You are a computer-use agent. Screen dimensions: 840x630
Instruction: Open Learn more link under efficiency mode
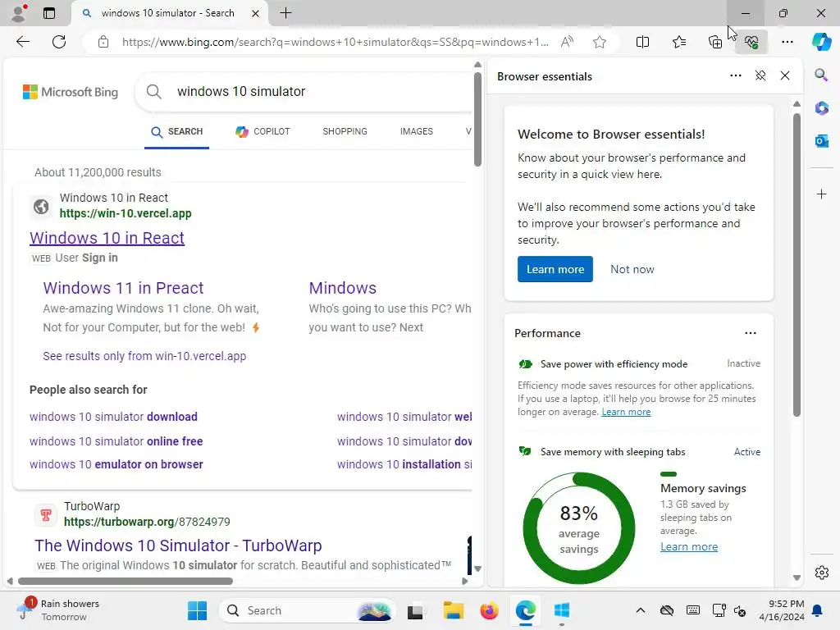coord(626,412)
